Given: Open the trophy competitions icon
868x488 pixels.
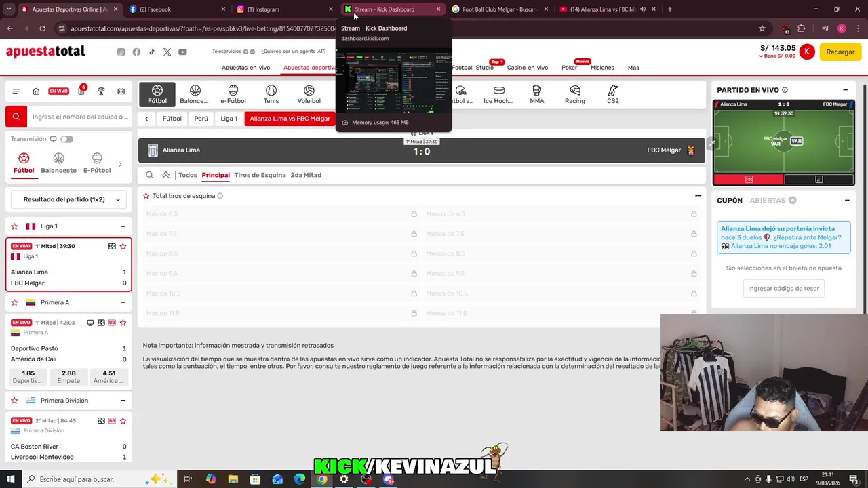Looking at the screenshot, I should (x=101, y=91).
